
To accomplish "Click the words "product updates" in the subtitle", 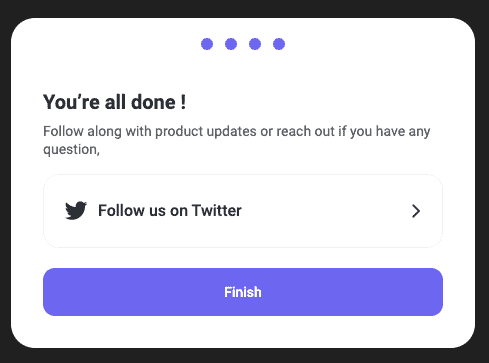I will (206, 131).
